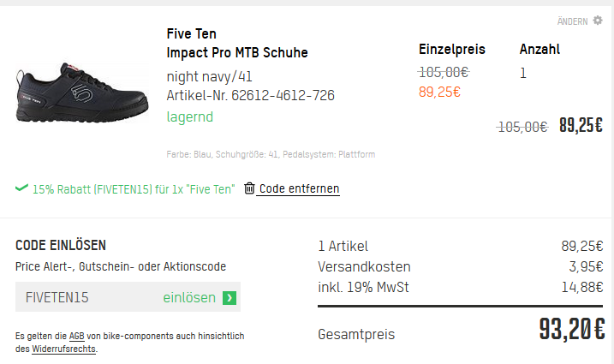Viewport: 614px width, 364px height.
Task: Click the Artikel-Nr. 62612-4612-726 text
Action: (x=250, y=95)
